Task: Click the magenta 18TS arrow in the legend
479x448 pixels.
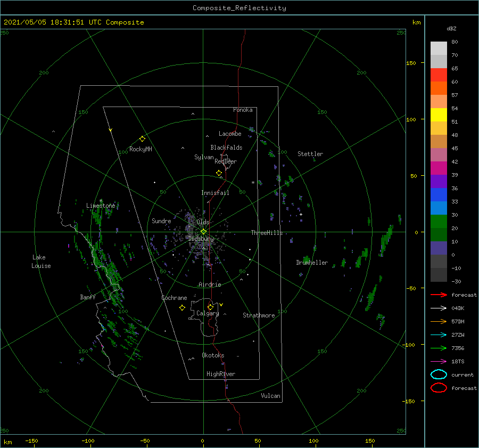Action: point(439,362)
